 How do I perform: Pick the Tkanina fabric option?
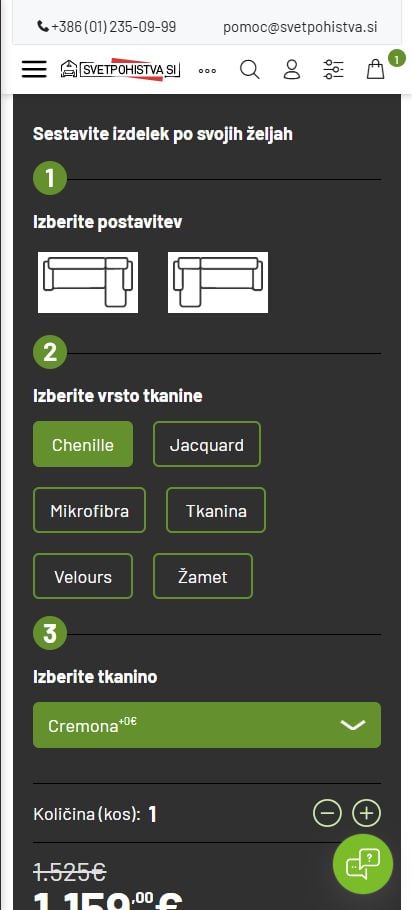tap(216, 511)
